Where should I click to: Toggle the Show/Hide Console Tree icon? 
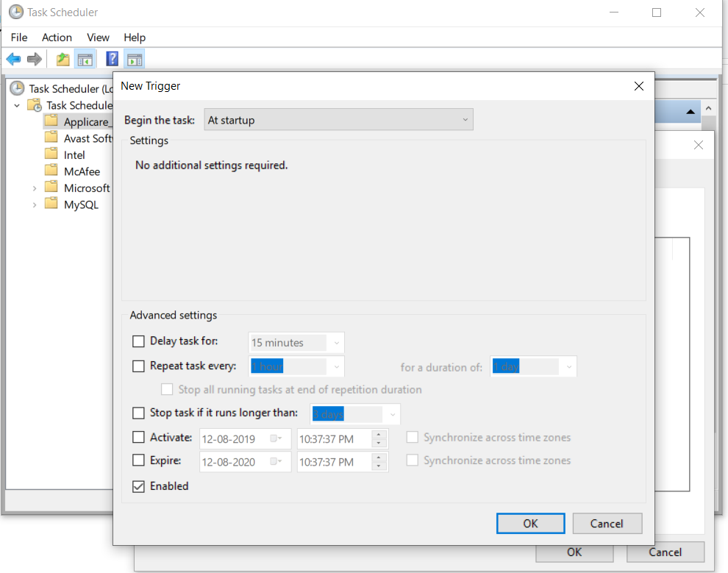[x=85, y=59]
